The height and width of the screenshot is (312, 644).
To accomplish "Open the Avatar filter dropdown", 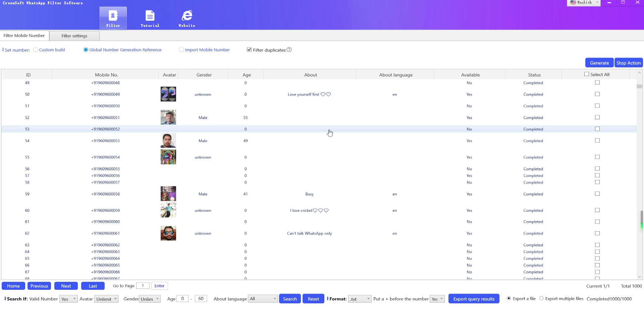I will pos(106,299).
